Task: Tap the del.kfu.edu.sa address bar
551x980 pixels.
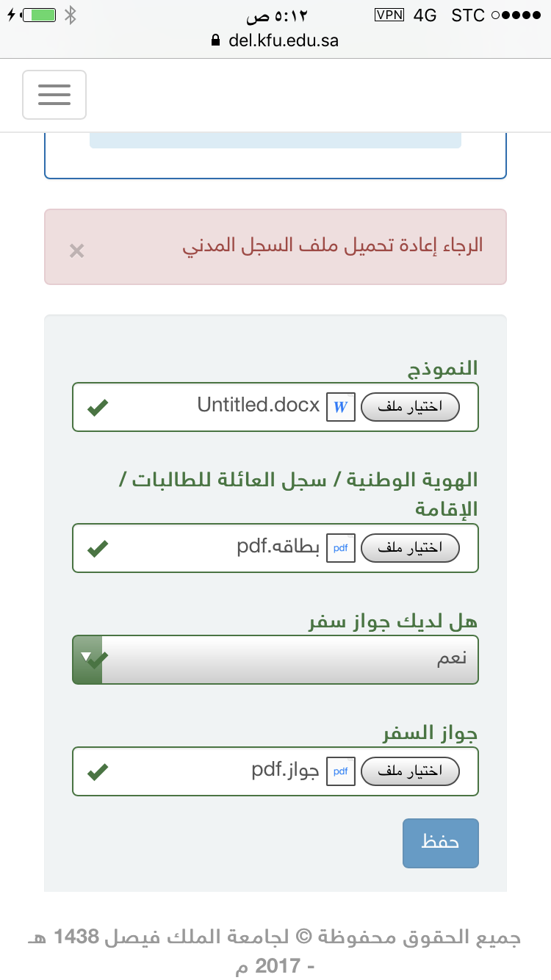Action: click(x=283, y=41)
